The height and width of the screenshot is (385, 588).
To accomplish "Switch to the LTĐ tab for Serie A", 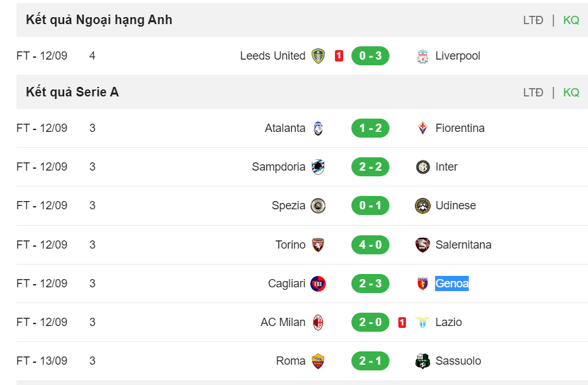I will point(533,93).
